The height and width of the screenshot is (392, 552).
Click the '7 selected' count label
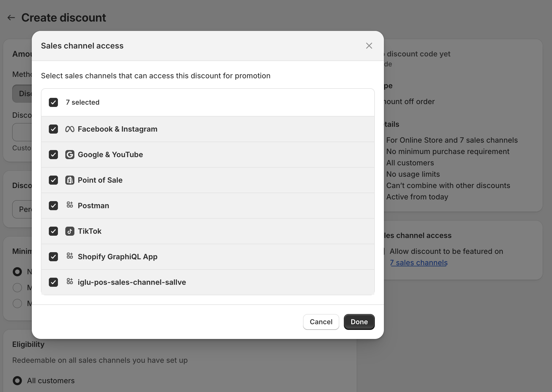(83, 102)
